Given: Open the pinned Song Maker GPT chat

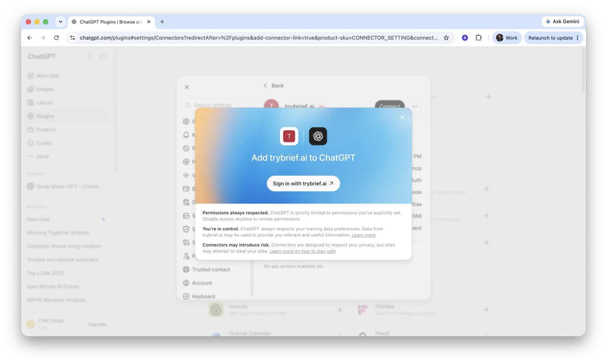Looking at the screenshot, I should click(66, 187).
